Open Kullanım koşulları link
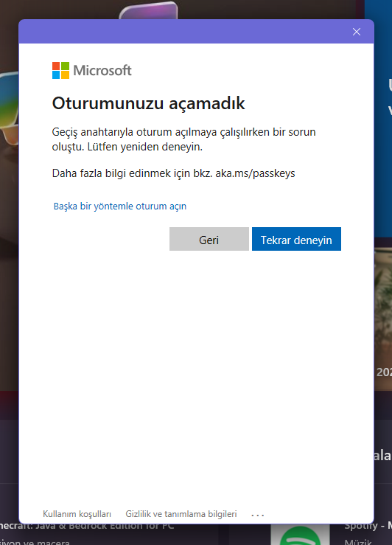The width and height of the screenshot is (392, 545). 77,514
